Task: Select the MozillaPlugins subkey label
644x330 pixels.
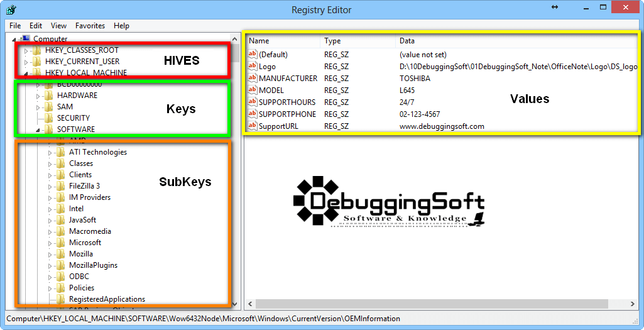Action: (x=93, y=265)
